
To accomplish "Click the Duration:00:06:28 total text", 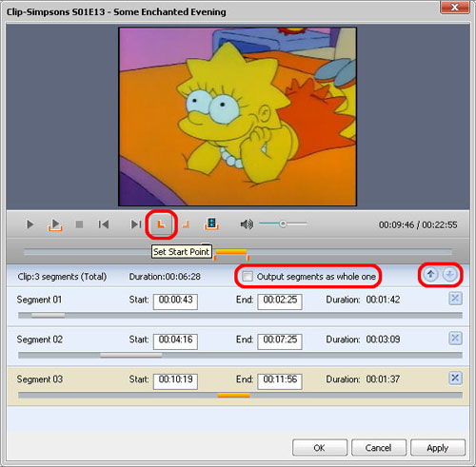I will [165, 277].
